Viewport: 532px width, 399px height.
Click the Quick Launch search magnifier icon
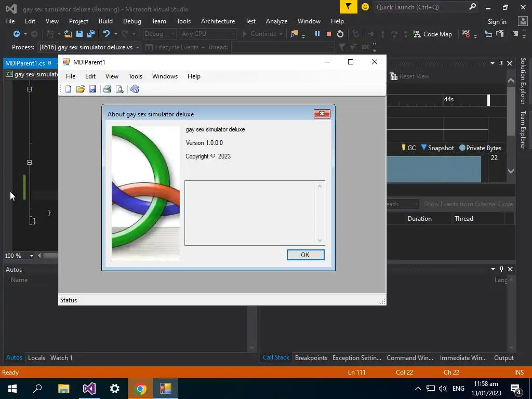click(x=472, y=7)
